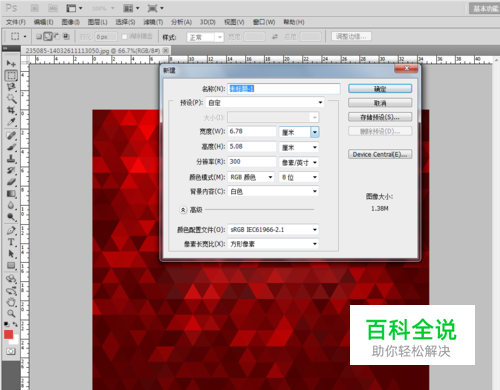Viewport: 500px width, 390px height.
Task: Open the resolution unit dropdown 像素/英寸
Action: 299,162
